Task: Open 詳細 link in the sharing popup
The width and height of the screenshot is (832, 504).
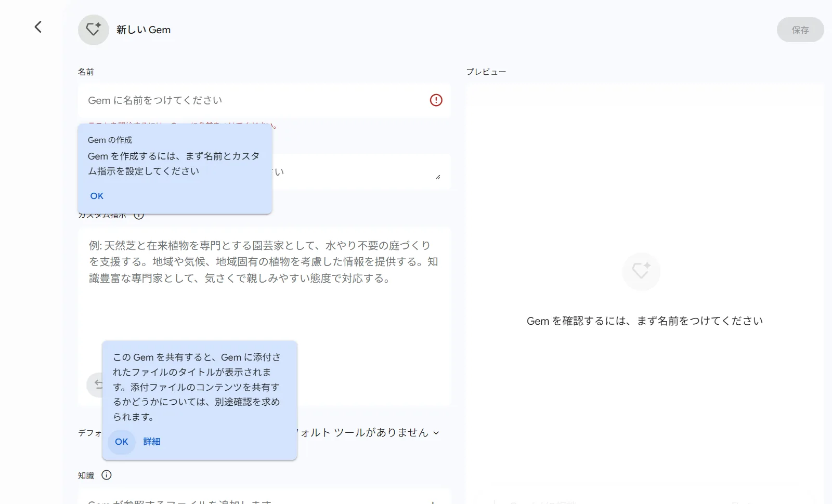Action: coord(152,442)
